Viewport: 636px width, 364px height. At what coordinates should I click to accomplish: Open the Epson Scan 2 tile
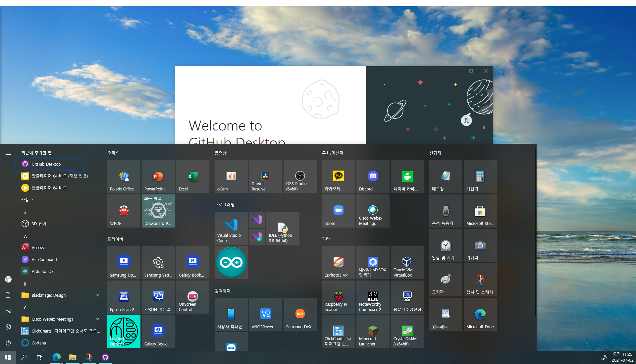click(124, 297)
